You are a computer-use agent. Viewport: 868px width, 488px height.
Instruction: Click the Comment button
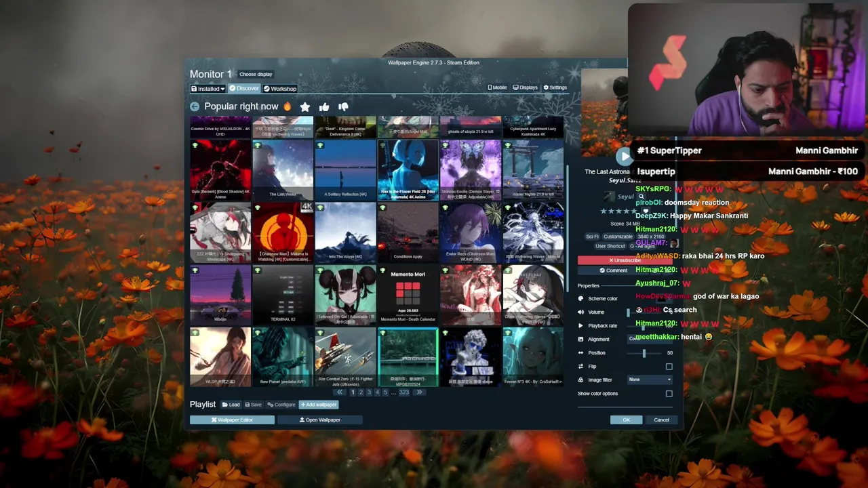click(612, 270)
